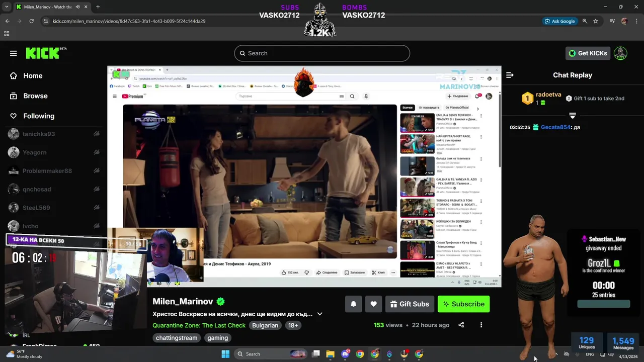Open the Following menu item
Viewport: 644px width, 362px height.
coord(39,116)
